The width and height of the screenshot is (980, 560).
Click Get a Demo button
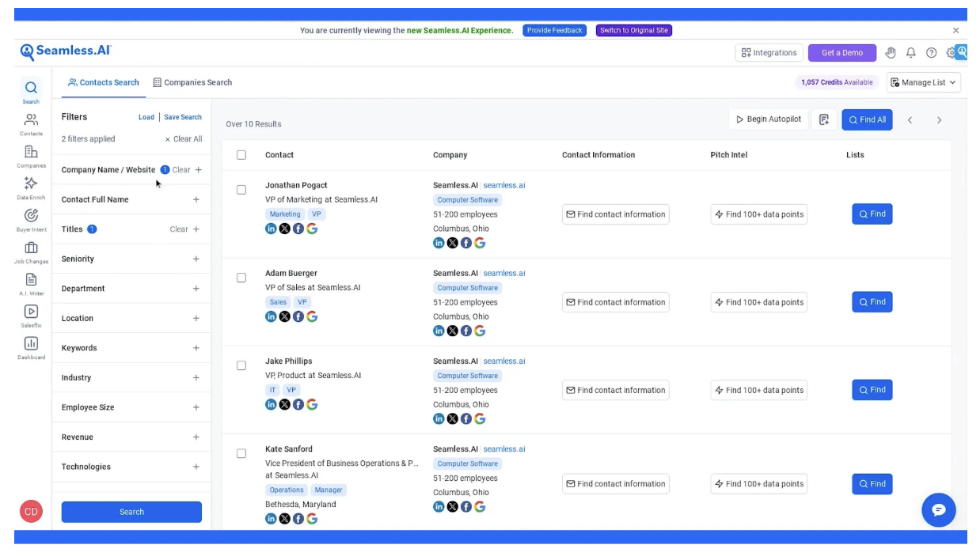point(842,53)
